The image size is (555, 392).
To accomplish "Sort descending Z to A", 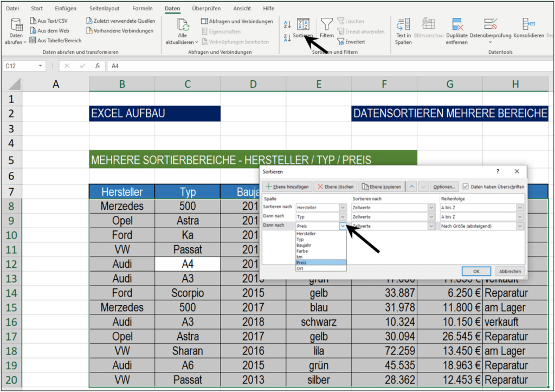I will tap(287, 37).
